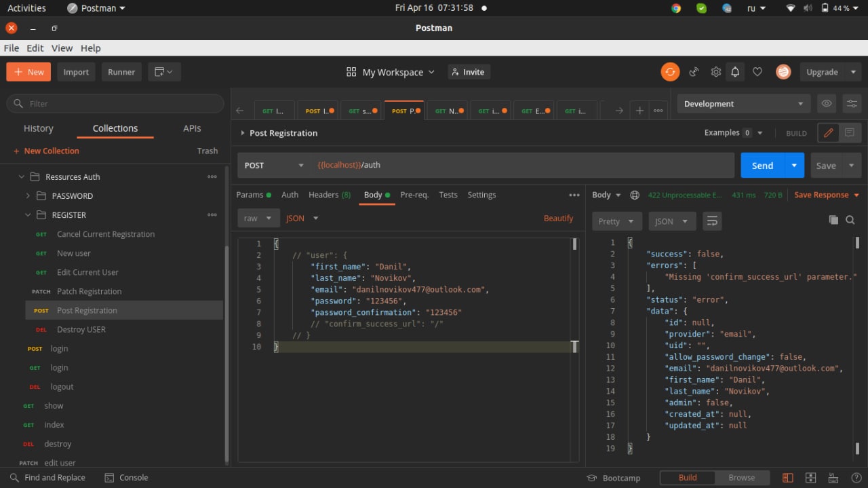The height and width of the screenshot is (488, 868).
Task: Open the Postman settings gear
Action: coord(715,72)
